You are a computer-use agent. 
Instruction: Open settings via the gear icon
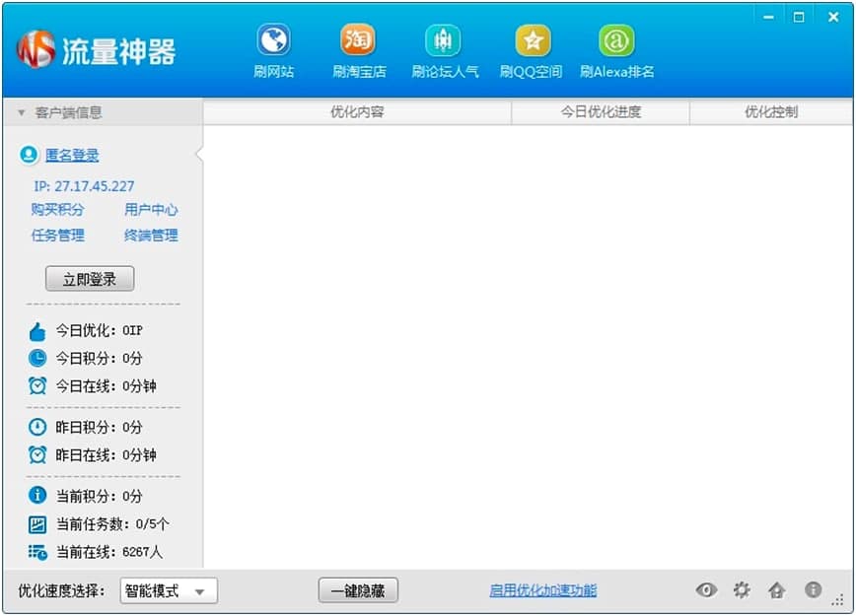pos(742,589)
